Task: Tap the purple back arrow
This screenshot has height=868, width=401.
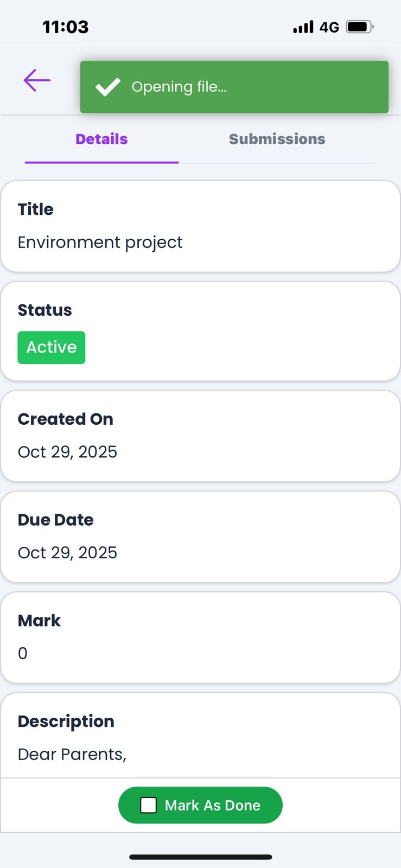Action: tap(37, 80)
